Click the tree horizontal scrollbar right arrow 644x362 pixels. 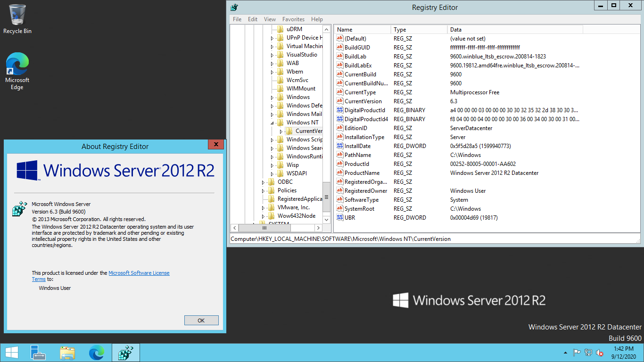tap(319, 228)
